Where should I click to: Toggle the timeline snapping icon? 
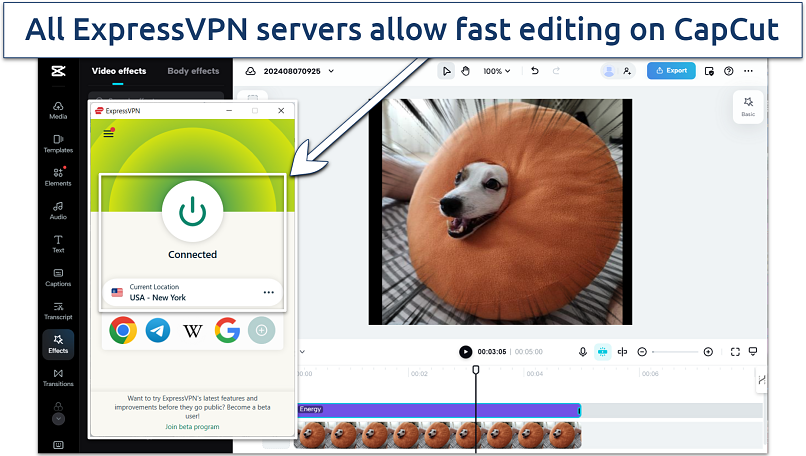click(602, 352)
